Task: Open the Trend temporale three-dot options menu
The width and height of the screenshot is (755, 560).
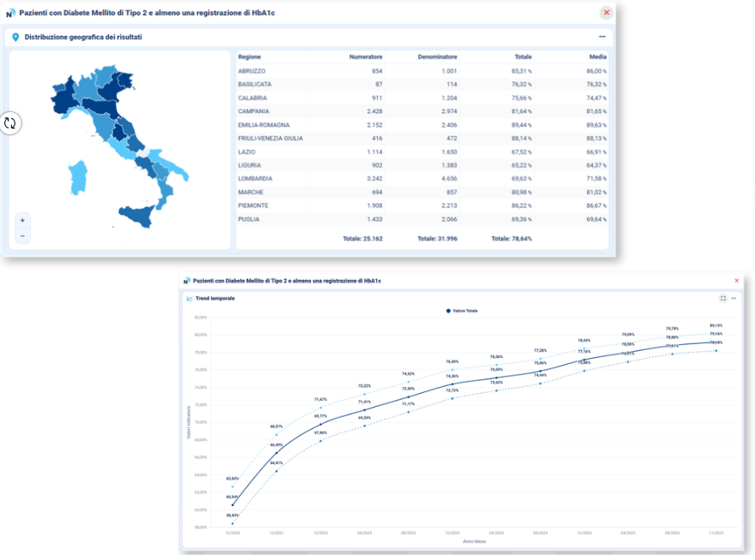Action: [x=734, y=298]
